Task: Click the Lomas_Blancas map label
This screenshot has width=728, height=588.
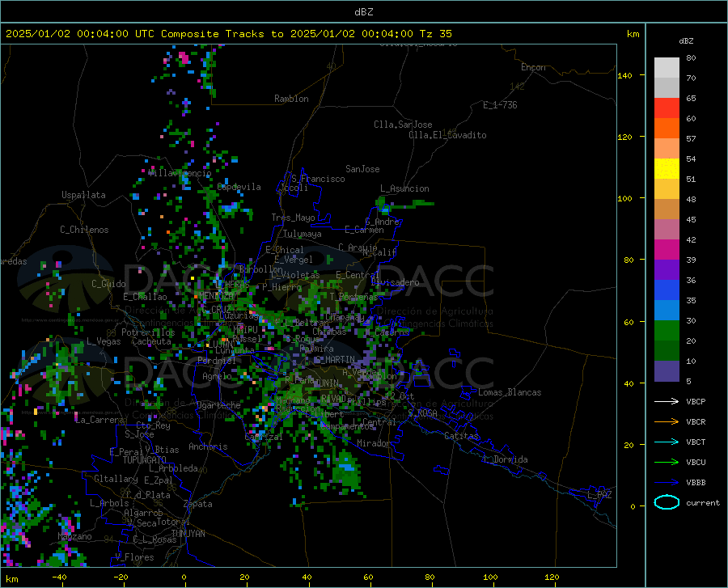Action: coord(510,392)
